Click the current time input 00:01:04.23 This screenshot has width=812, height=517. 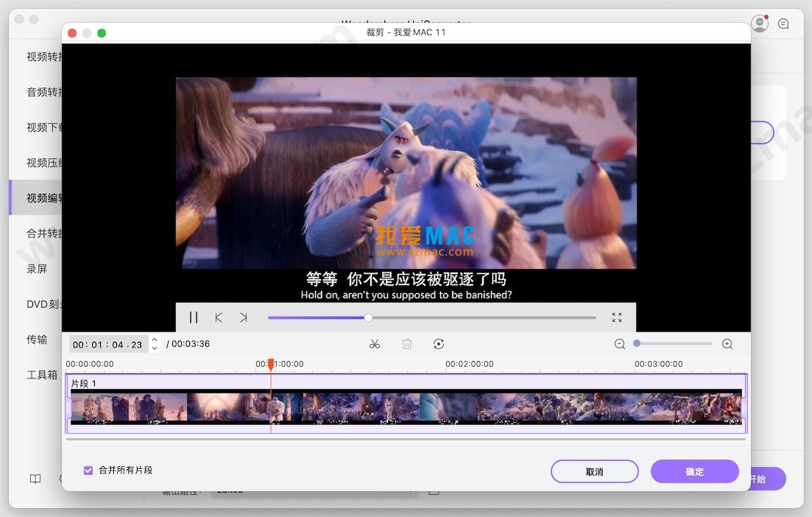(107, 345)
